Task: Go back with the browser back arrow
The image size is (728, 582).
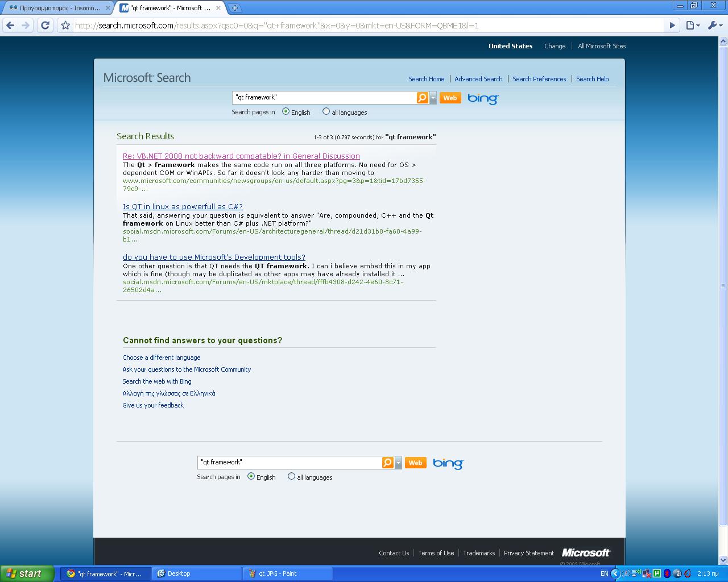Action: click(10, 25)
